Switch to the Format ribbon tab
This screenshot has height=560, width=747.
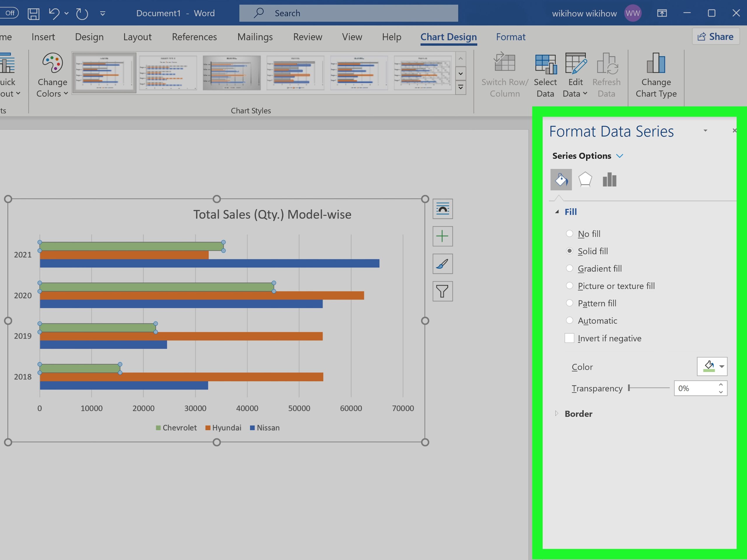point(510,37)
